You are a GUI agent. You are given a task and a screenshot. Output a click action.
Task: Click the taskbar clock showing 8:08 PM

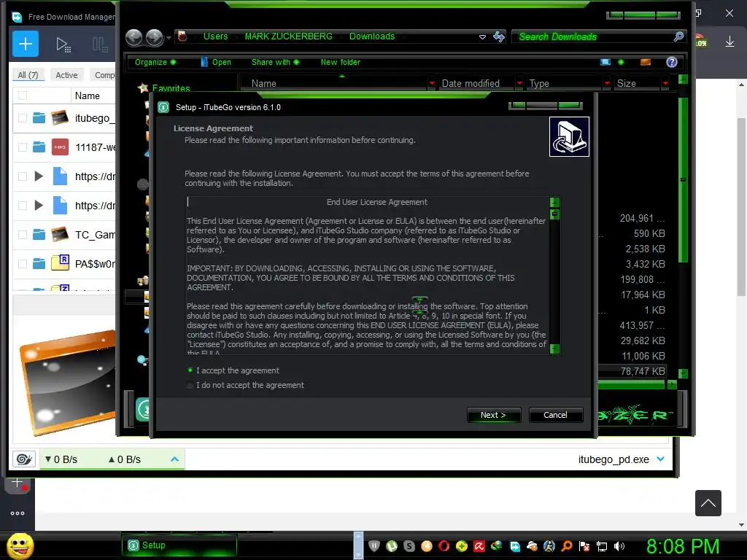point(683,546)
